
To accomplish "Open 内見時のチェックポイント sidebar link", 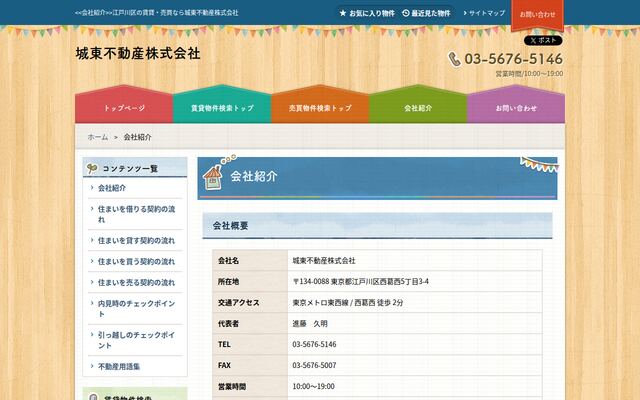I will click(136, 308).
